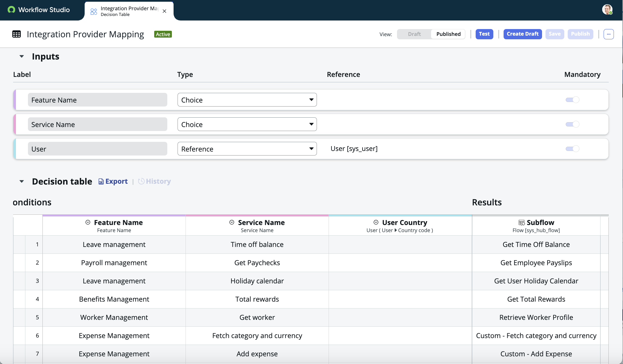Toggle Mandatory switch for Service Name

572,124
